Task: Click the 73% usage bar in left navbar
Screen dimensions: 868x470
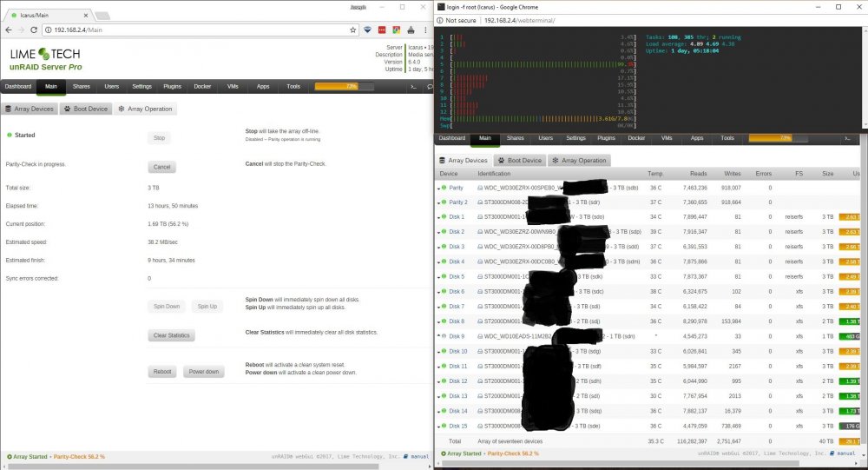Action: click(x=344, y=87)
